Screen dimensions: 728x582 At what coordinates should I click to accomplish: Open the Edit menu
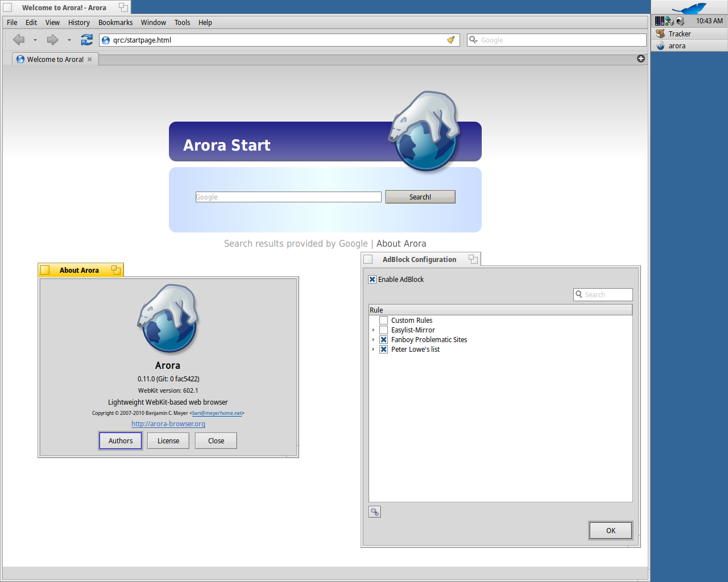[31, 23]
